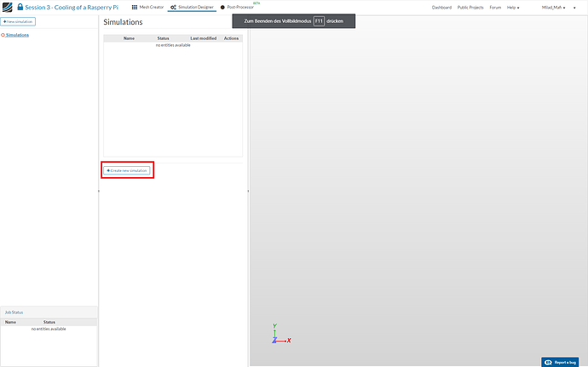The image size is (588, 367).
Task: Click splitter handle beside the 3D viewer
Action: tap(248, 192)
